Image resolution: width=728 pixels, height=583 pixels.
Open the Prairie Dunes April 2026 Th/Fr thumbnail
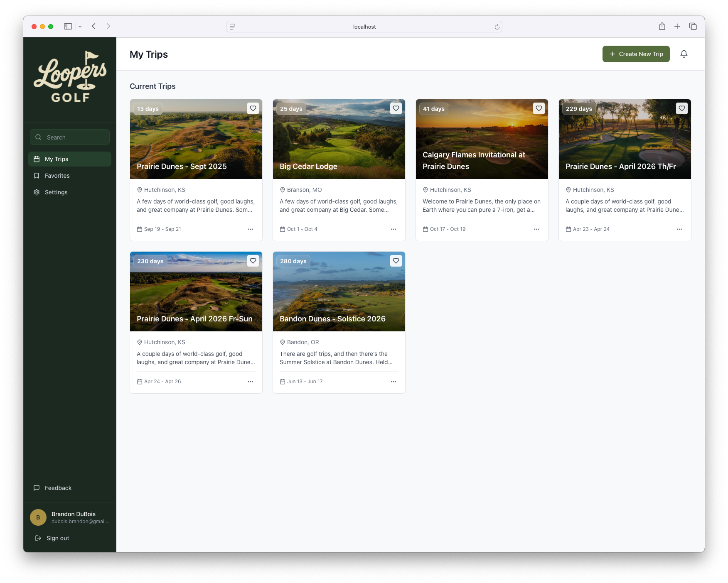coord(625,139)
